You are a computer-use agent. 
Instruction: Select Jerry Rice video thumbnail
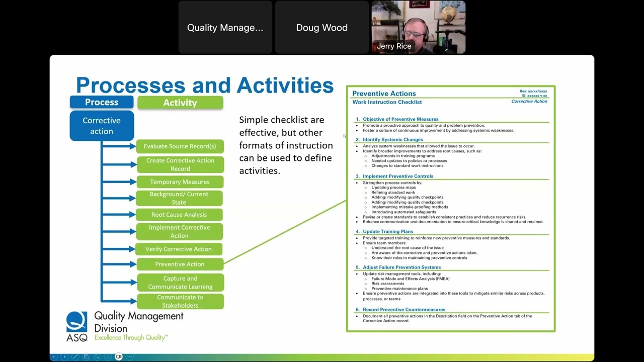click(x=419, y=27)
